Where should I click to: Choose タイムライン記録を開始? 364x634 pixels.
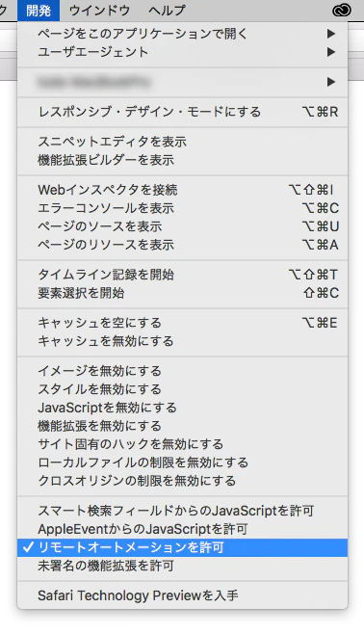tap(182, 275)
